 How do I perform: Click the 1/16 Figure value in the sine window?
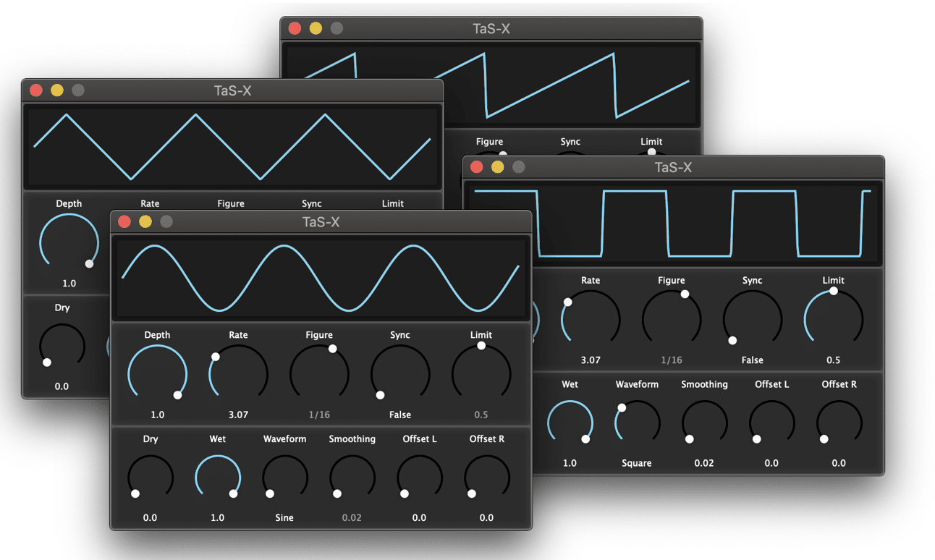point(319,415)
